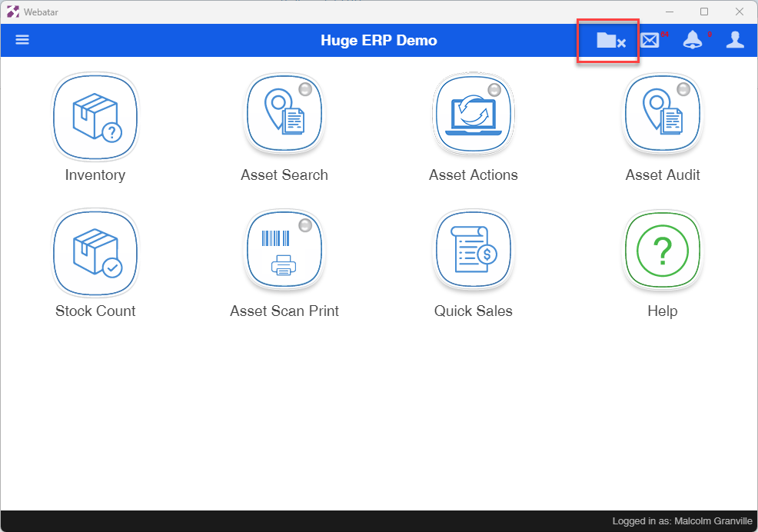This screenshot has width=758, height=532.
Task: Click the Asset Actions text label
Action: point(474,175)
